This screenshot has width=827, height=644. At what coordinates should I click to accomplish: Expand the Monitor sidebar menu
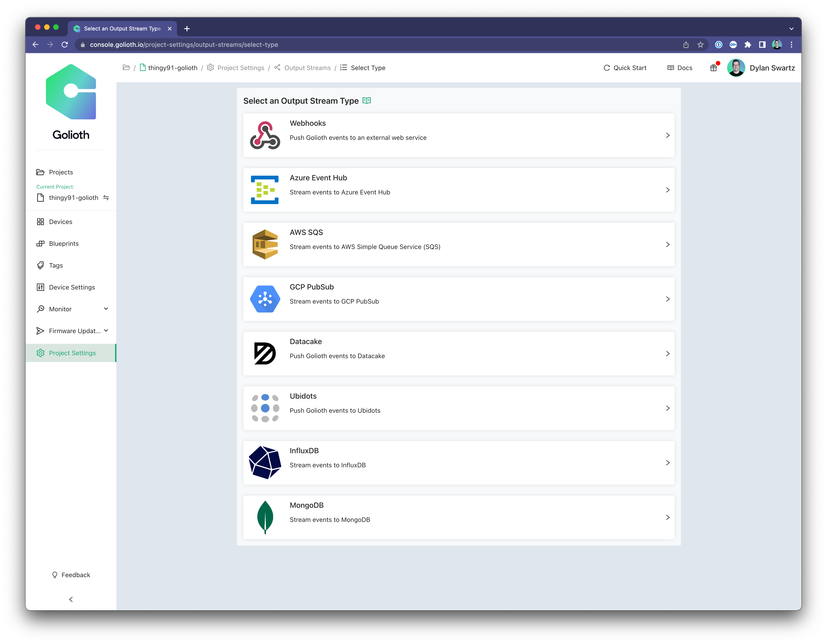[x=106, y=309]
